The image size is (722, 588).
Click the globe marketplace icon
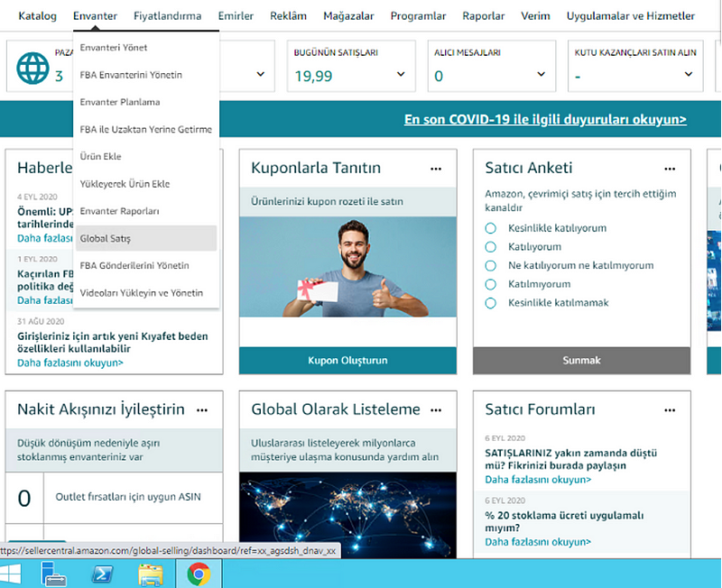coord(32,69)
